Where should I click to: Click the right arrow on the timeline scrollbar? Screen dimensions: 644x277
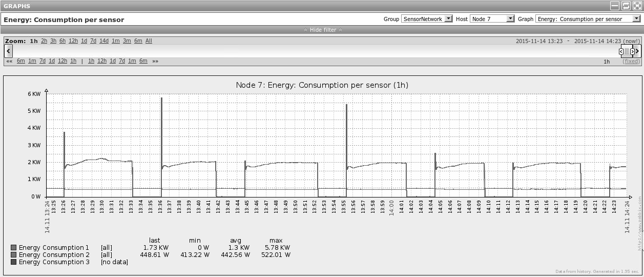tap(638, 51)
